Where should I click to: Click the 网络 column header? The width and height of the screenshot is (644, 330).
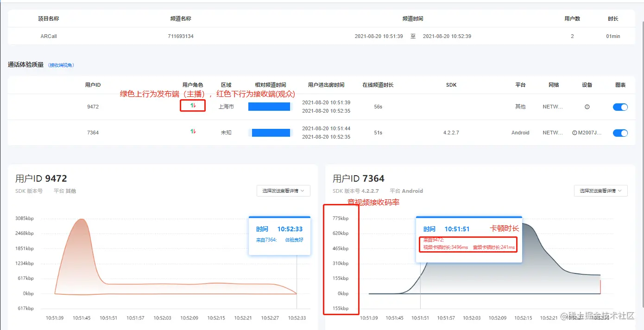554,85
